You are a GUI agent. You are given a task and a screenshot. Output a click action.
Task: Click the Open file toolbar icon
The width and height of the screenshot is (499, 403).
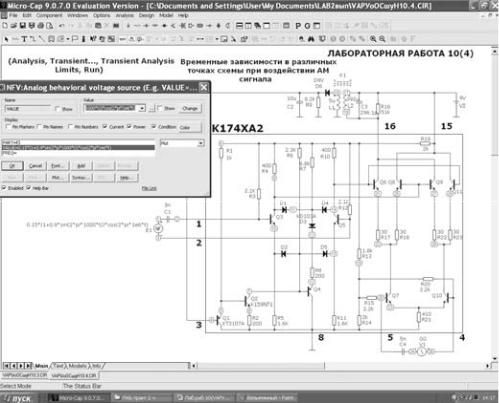pyautogui.click(x=14, y=26)
